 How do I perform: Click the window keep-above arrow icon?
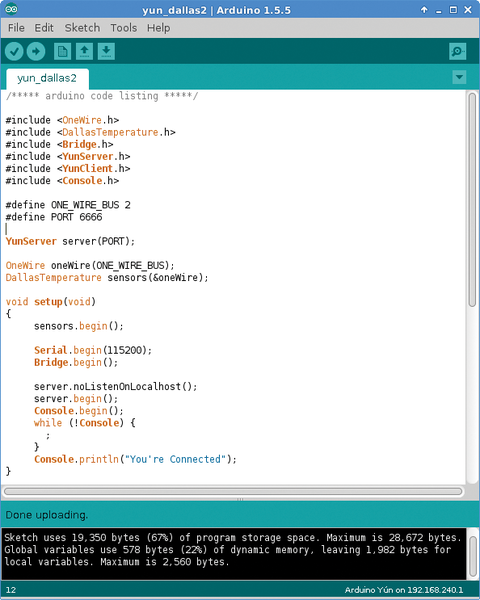coord(424,10)
